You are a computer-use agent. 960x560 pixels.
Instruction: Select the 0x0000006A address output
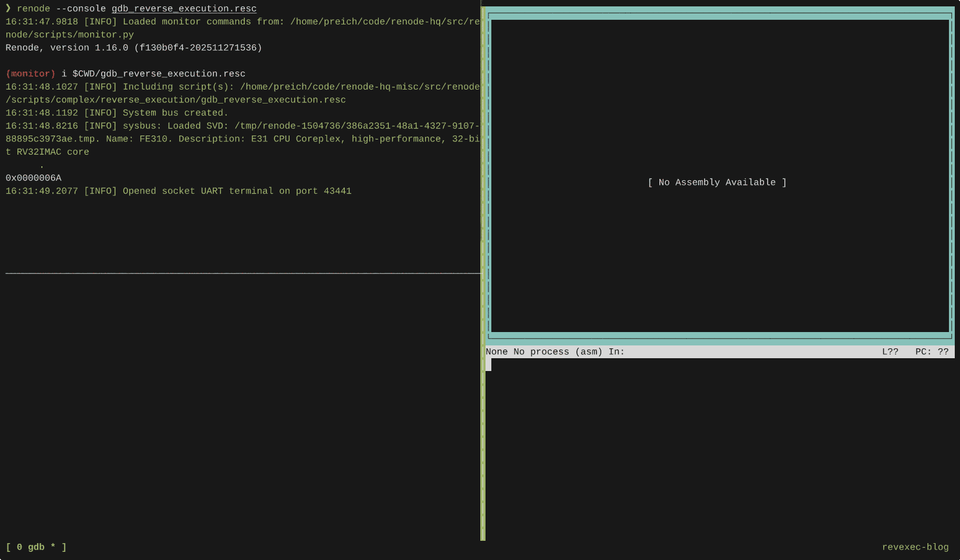(x=33, y=177)
